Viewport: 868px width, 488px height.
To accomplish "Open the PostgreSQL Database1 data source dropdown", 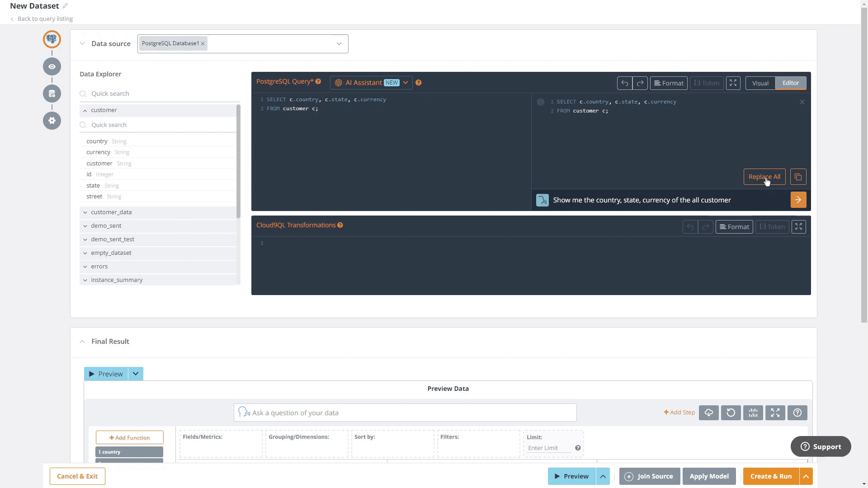I will (x=339, y=43).
